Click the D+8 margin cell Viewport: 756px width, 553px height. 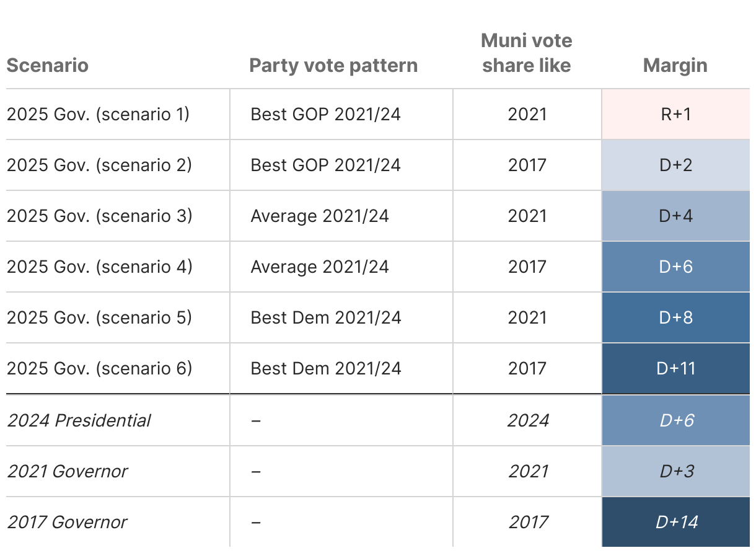tap(675, 317)
